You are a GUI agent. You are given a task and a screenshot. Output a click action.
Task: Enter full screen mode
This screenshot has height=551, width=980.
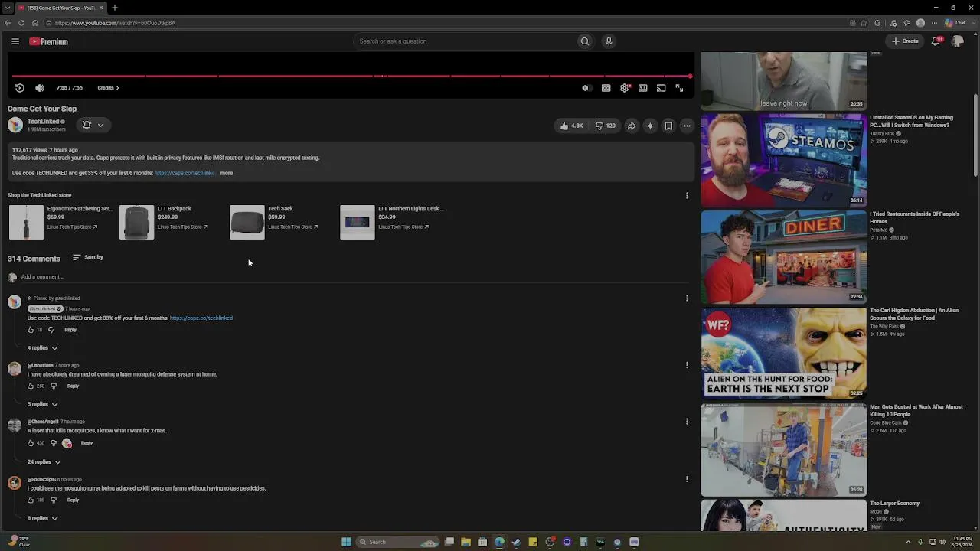point(679,88)
